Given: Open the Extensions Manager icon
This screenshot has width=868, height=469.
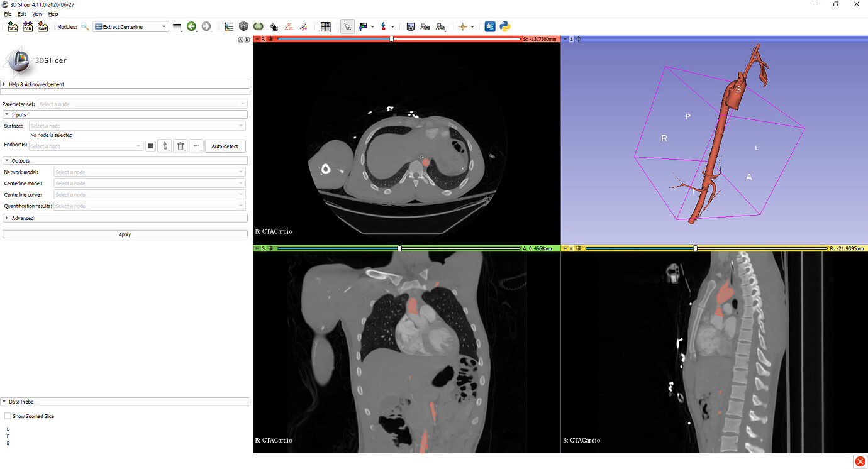Looking at the screenshot, I should [x=489, y=26].
